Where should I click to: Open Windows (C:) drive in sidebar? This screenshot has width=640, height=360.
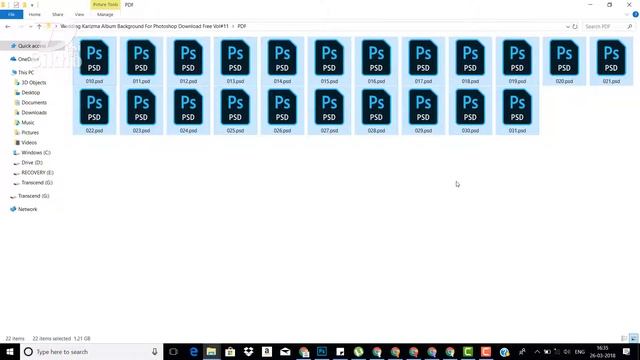pos(32,153)
